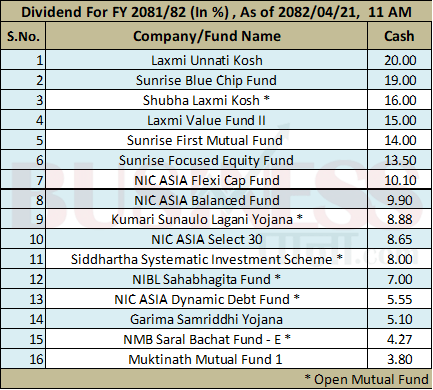Click the 'Company/Fund Name' column header
The image size is (433, 390).
(x=207, y=36)
